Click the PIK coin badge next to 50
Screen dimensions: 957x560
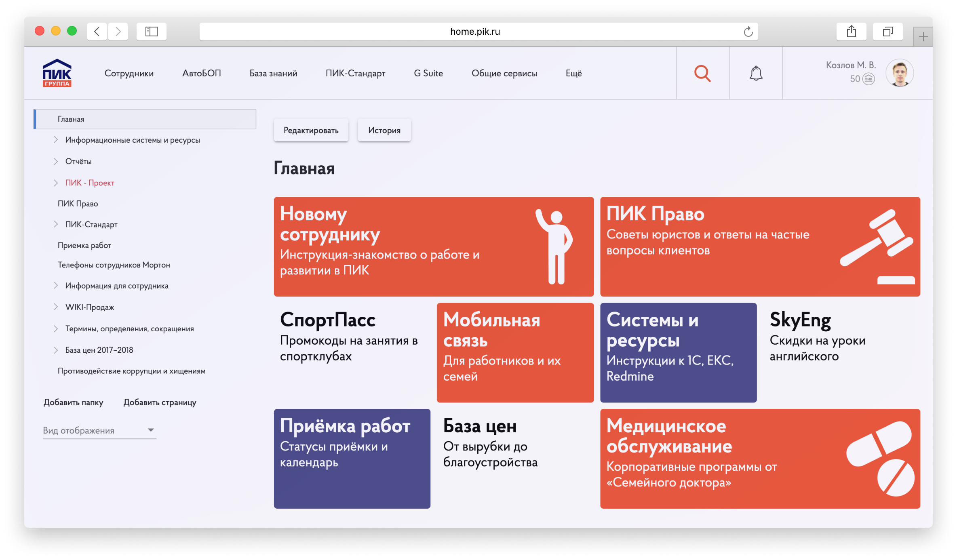click(x=868, y=79)
